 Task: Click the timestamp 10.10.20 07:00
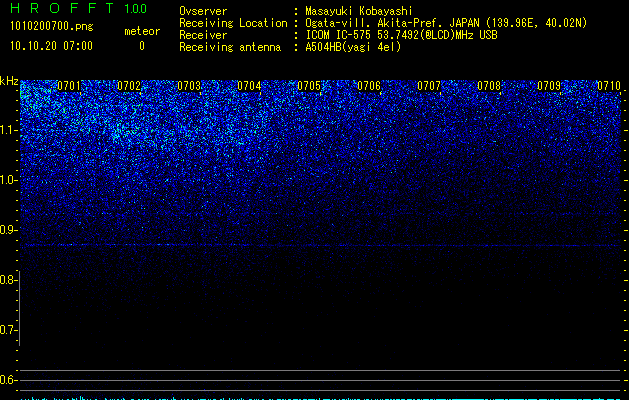(51, 46)
